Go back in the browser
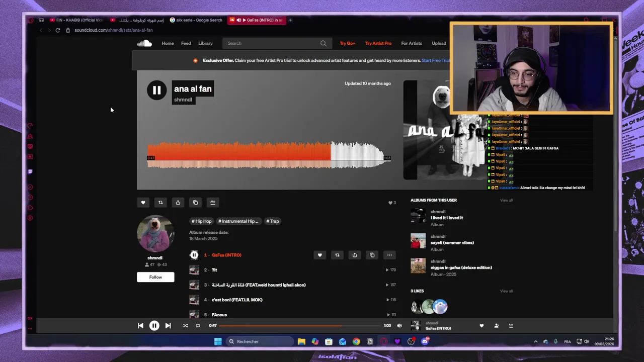644x362 pixels. (x=41, y=30)
